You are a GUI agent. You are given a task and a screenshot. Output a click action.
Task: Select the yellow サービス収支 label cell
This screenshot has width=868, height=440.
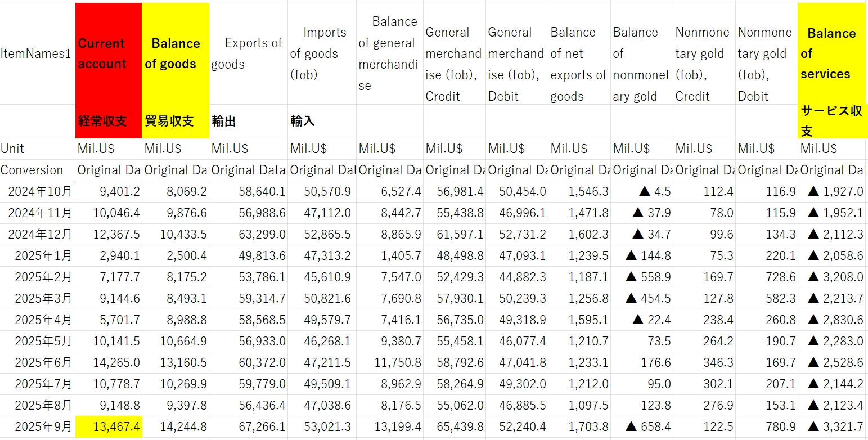coord(831,121)
